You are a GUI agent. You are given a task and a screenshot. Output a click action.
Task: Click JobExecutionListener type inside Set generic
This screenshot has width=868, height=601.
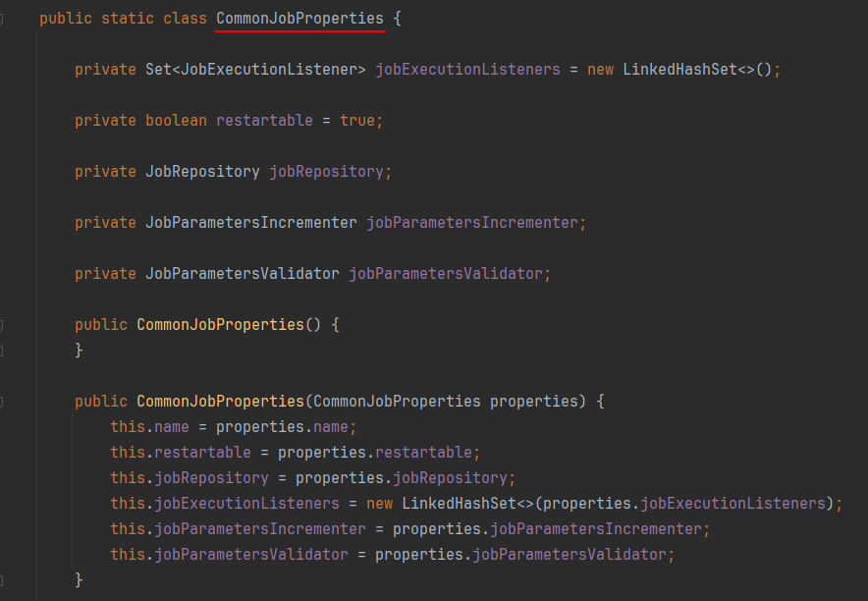269,70
